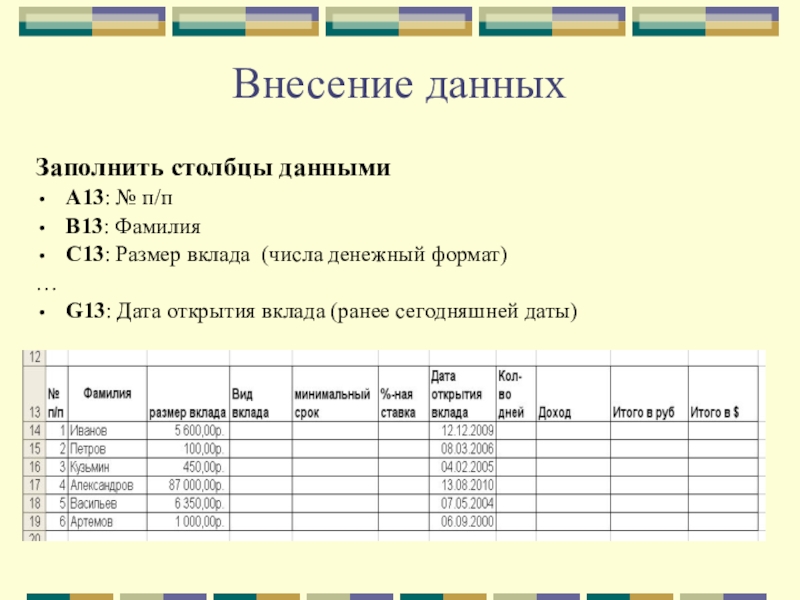
Task: Select row header 12
Action: point(35,357)
